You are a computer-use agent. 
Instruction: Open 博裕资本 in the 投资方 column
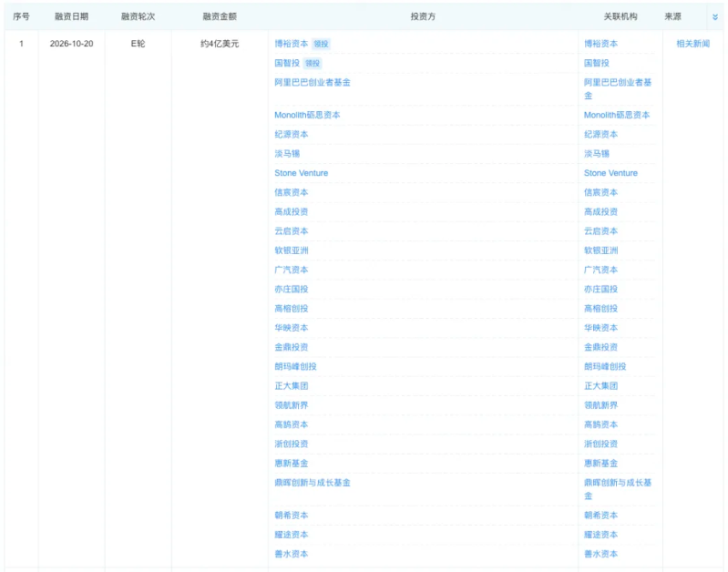pos(291,44)
